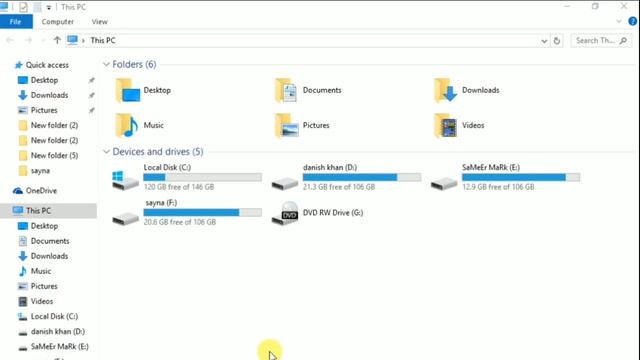Click Local Disk (C:) capacity bar

point(202,177)
